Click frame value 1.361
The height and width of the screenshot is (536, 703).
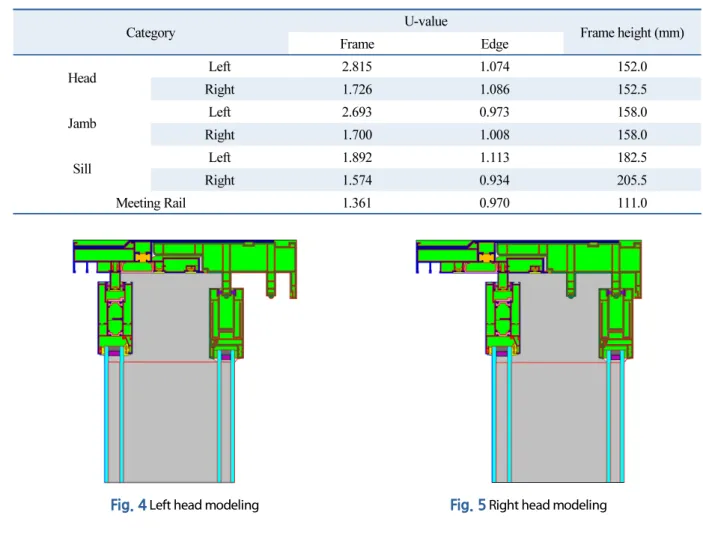357,203
